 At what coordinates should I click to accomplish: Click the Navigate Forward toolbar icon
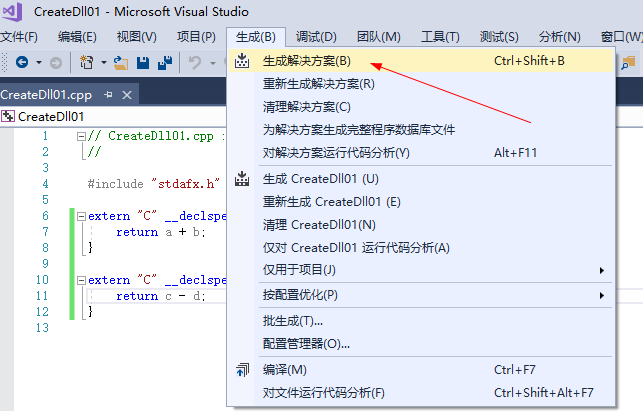[x=56, y=63]
